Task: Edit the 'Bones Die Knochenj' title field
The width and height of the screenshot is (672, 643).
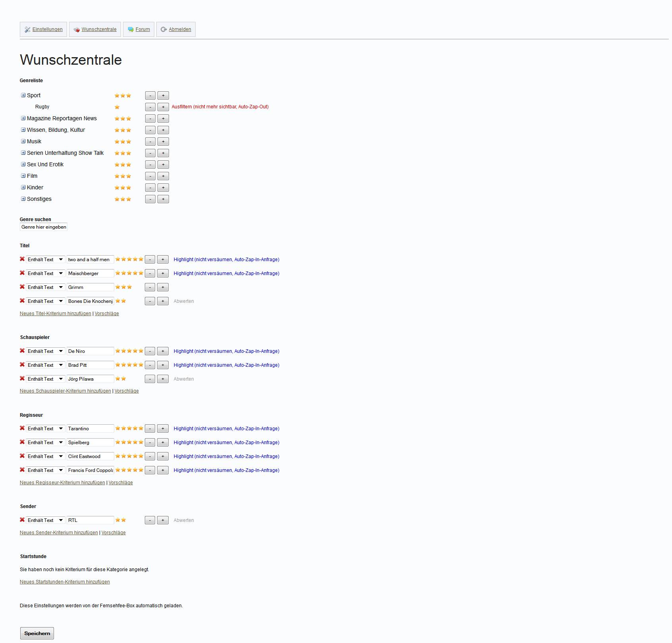Action: pos(90,301)
